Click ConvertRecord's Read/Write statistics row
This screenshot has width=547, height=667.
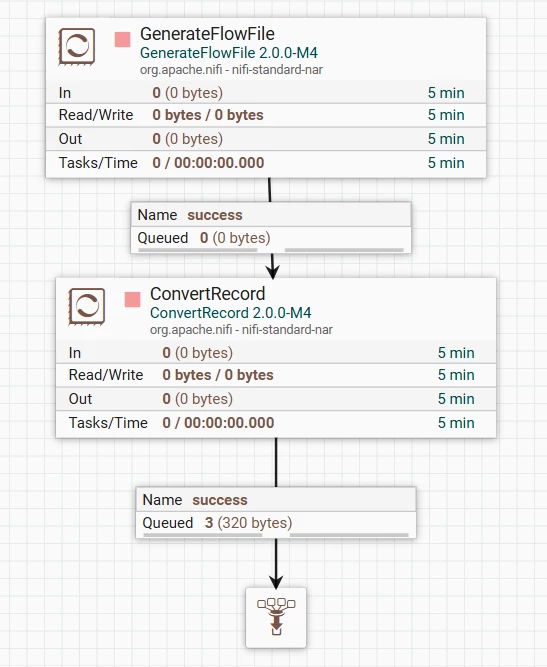point(276,375)
